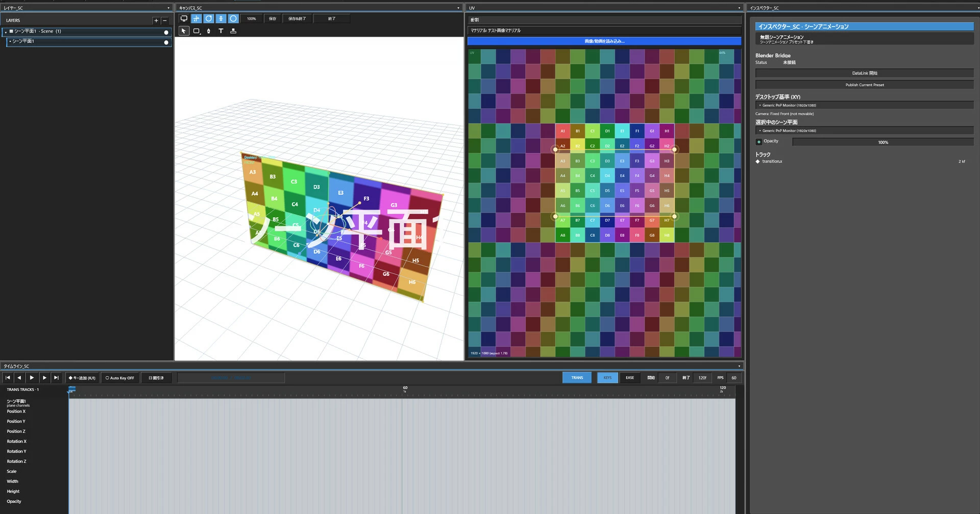980x514 pixels.
Task: Toggle the rotate gizmo icon
Action: (x=209, y=18)
